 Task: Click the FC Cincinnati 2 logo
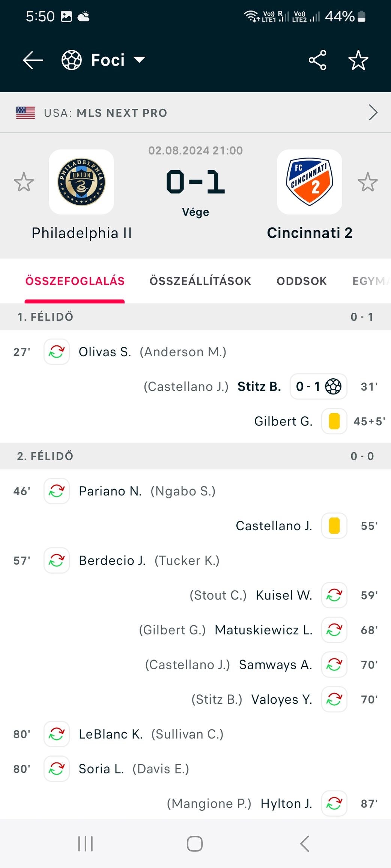[309, 182]
